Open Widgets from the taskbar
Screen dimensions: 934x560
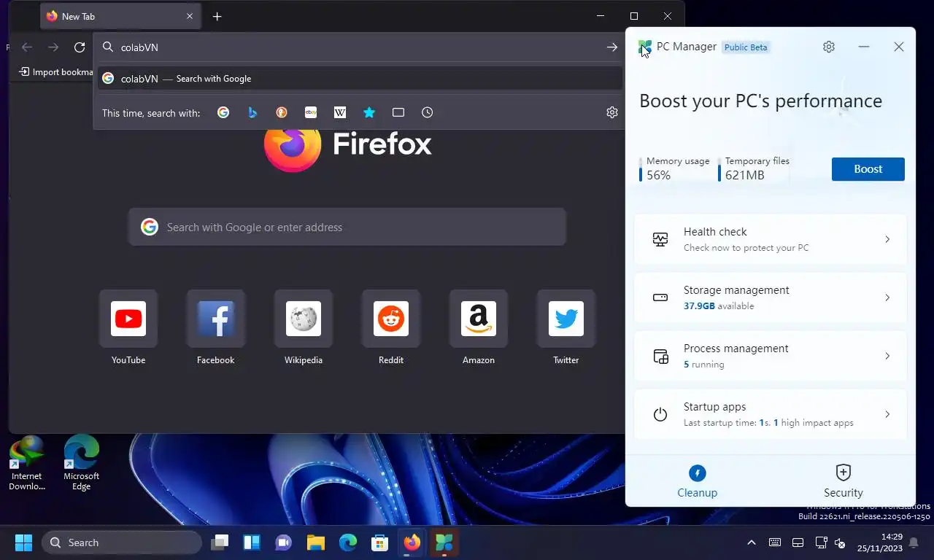(252, 542)
